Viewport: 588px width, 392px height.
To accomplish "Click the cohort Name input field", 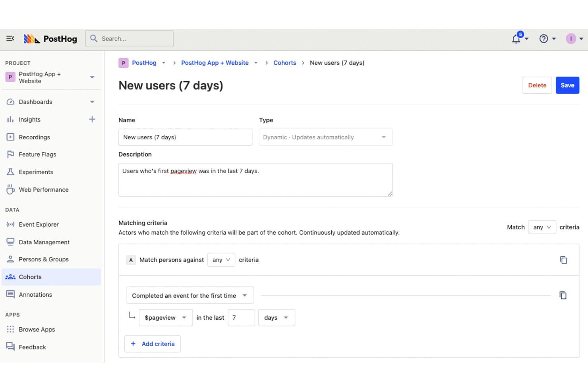I will point(185,137).
